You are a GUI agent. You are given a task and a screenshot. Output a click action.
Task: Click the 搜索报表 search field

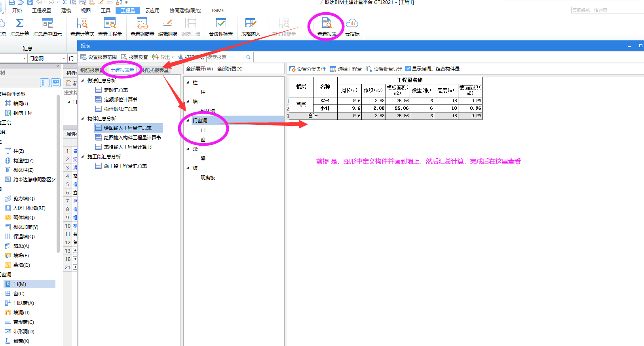[230, 57]
